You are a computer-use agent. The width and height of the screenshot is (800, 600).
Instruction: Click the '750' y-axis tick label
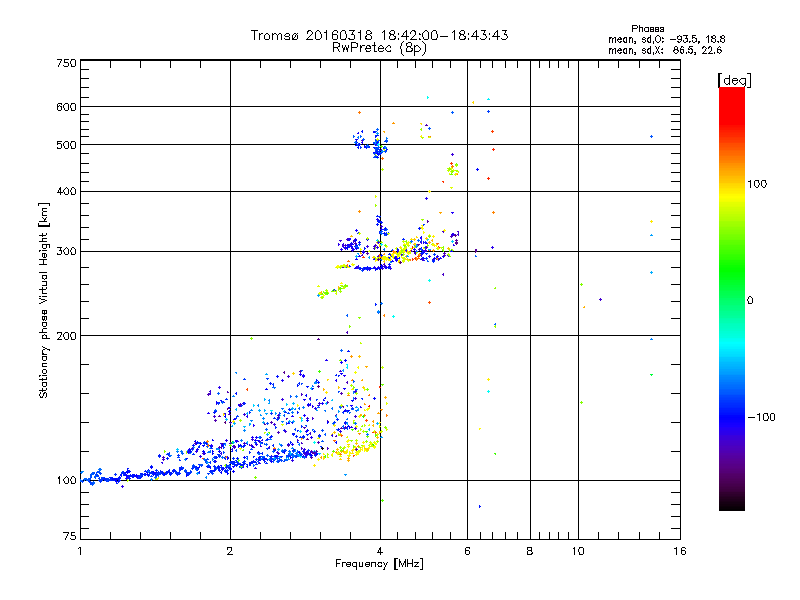point(66,63)
